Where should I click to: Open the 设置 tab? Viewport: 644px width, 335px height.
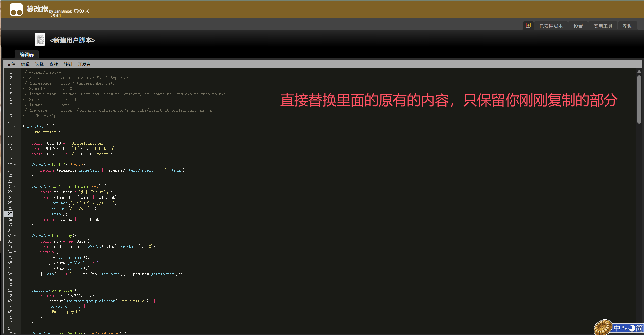pos(578,26)
